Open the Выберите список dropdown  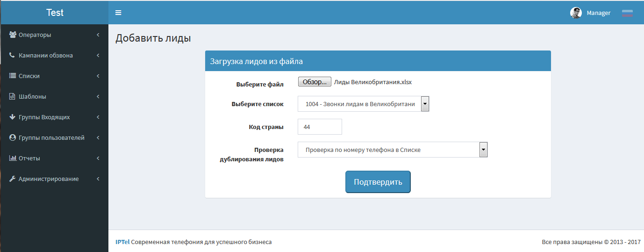point(364,104)
